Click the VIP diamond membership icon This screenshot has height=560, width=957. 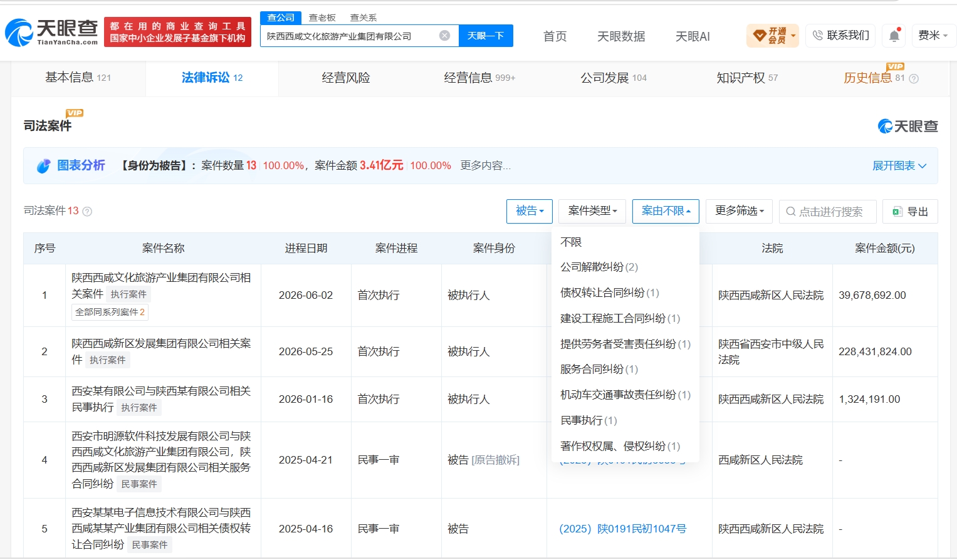[759, 36]
